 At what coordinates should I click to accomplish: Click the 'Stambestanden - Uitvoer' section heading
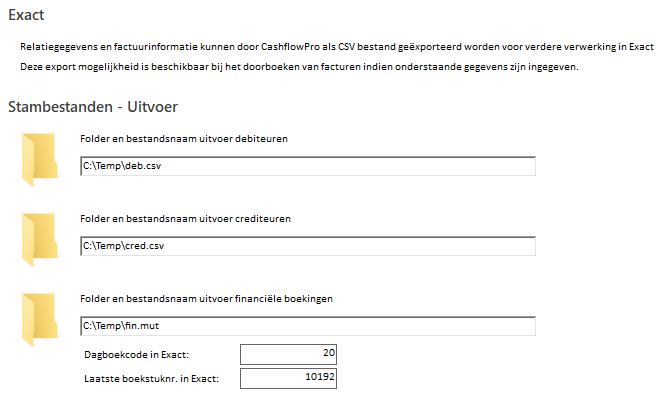click(93, 107)
